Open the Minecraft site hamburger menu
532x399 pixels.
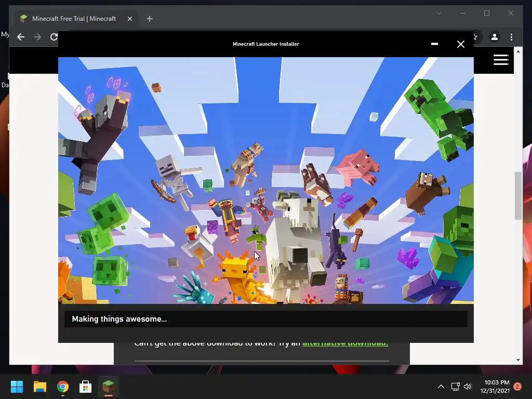coord(501,60)
